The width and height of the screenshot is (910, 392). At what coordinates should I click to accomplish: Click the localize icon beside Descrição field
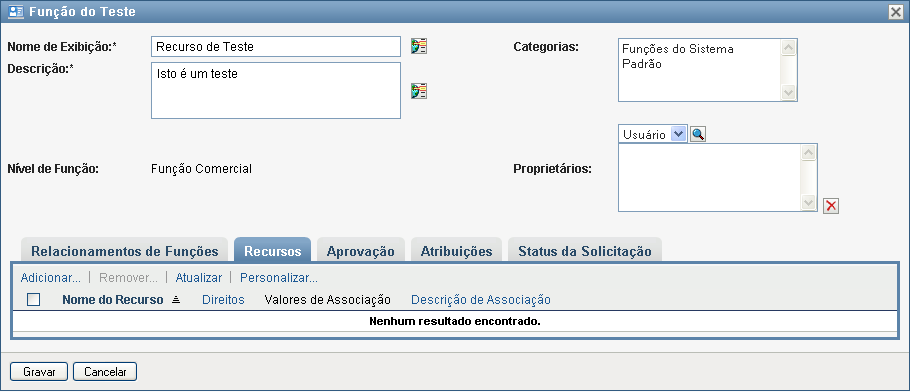pyautogui.click(x=418, y=91)
